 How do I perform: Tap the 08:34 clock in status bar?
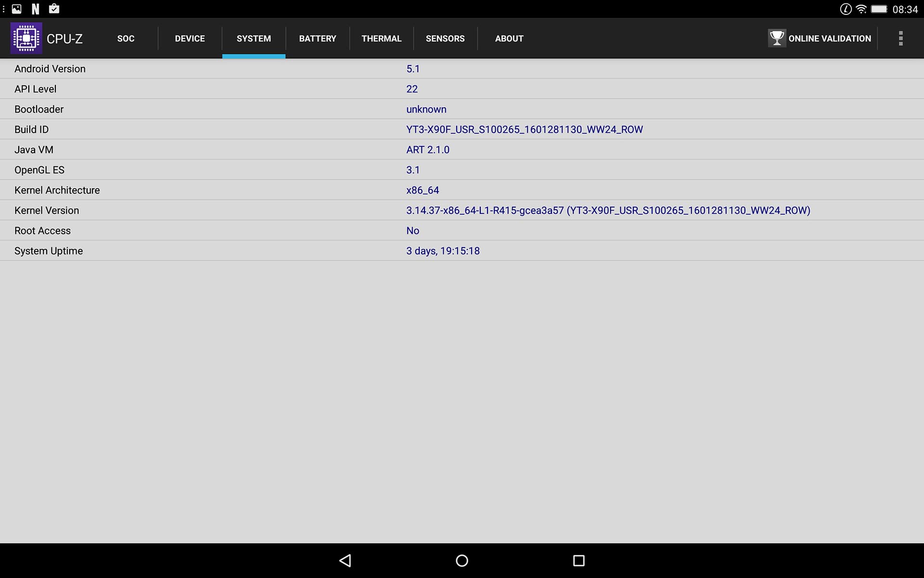coord(905,9)
